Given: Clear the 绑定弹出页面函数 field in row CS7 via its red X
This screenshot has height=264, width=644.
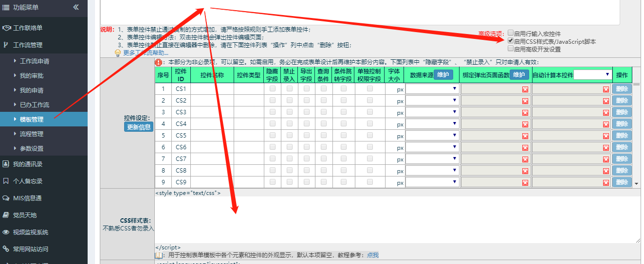Looking at the screenshot, I should click(x=525, y=159).
